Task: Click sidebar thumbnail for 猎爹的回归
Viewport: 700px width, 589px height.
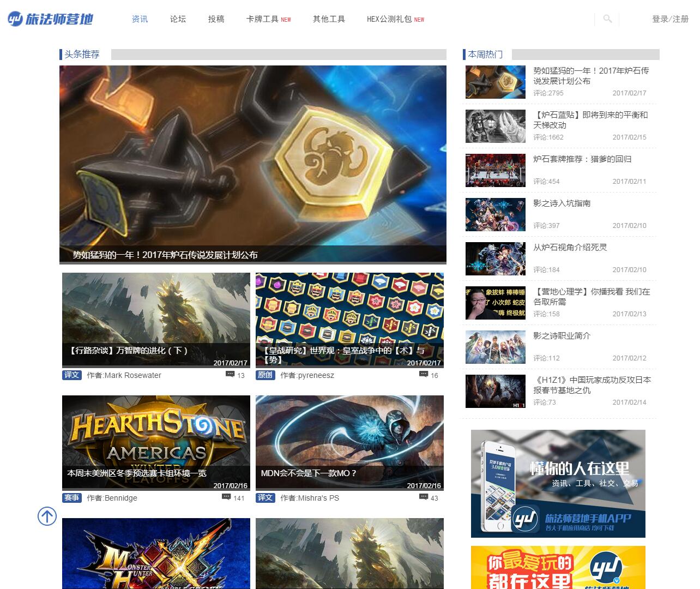Action: [x=496, y=170]
